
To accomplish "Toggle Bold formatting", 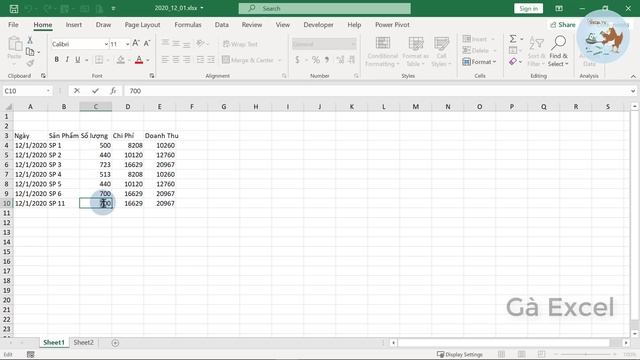I will [56, 60].
